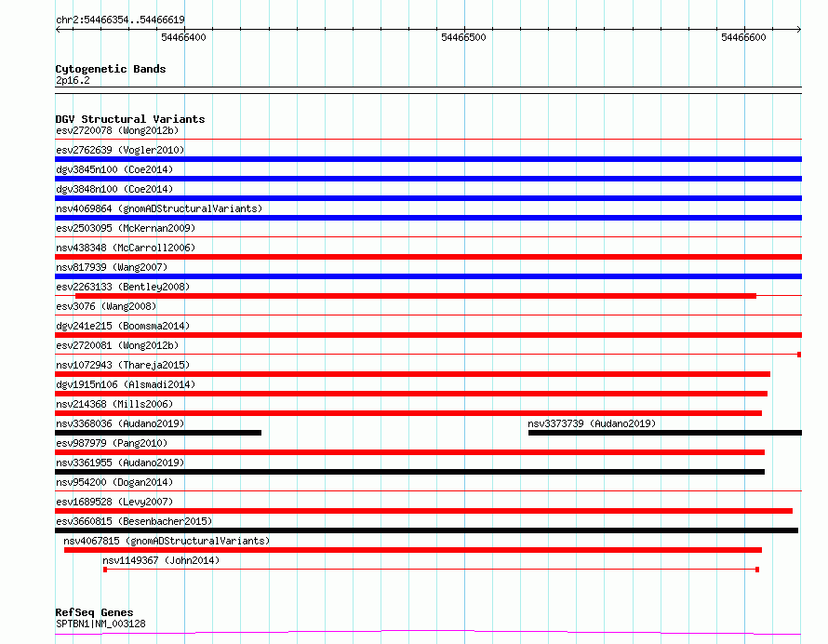Click the esv2503095 (McKernan2009) label
828x644 pixels.
pyautogui.click(x=126, y=228)
